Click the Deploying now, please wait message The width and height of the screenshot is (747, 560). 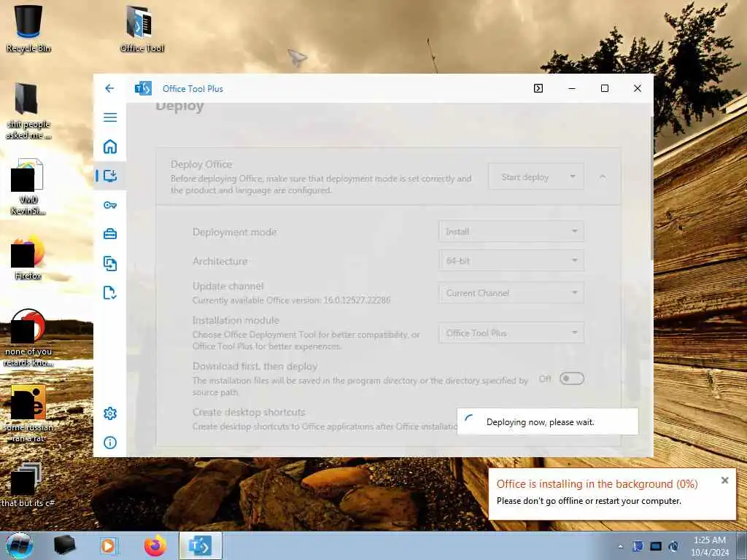[541, 422]
